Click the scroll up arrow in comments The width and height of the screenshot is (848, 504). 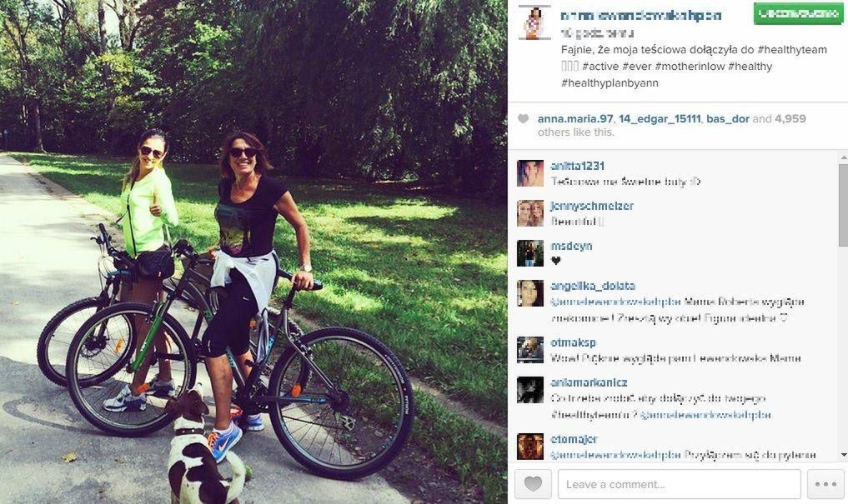click(843, 157)
